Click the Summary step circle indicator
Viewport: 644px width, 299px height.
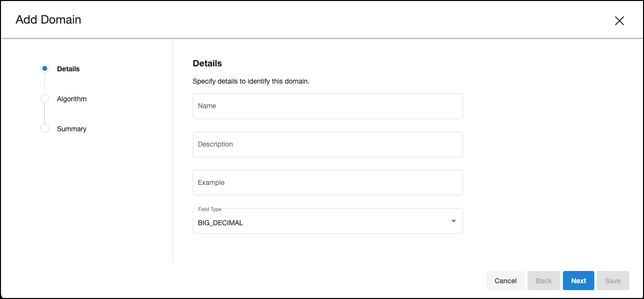[45, 129]
